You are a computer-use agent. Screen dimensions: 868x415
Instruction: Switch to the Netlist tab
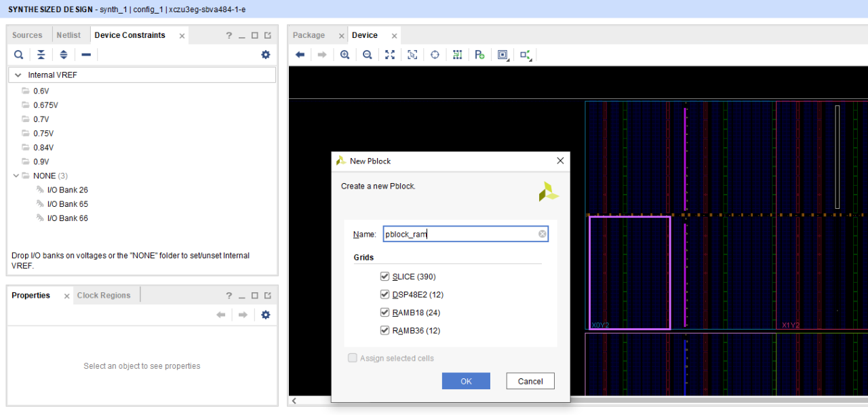click(68, 35)
